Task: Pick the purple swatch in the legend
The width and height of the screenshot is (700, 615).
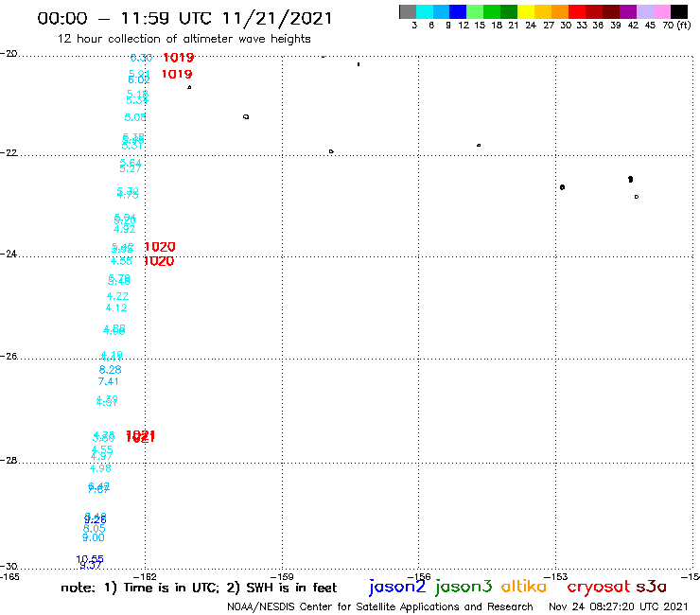Action: [628, 11]
